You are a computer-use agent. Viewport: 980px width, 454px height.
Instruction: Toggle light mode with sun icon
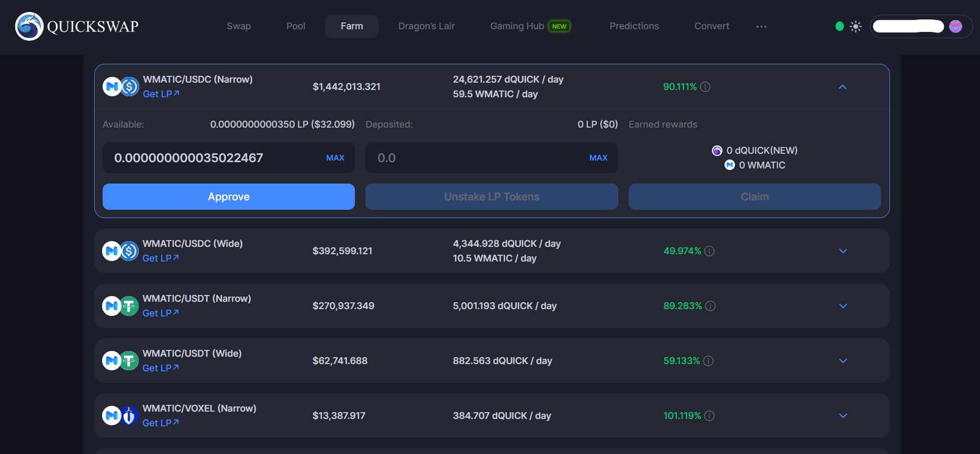pos(855,26)
